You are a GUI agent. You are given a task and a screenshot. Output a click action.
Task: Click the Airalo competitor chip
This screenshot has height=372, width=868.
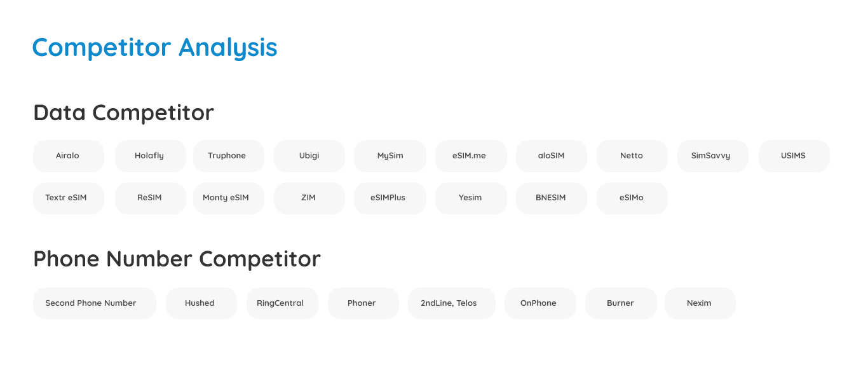68,156
